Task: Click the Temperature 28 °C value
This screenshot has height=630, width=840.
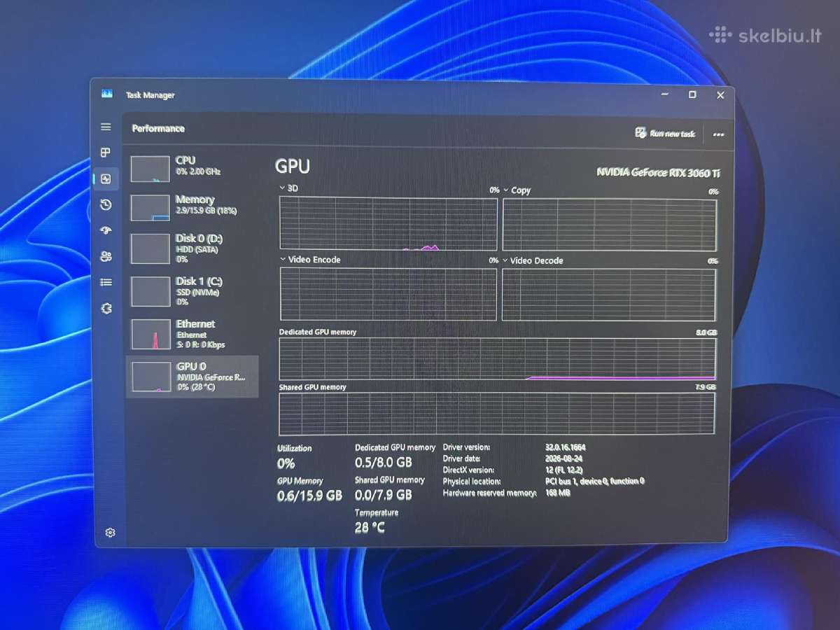Action: click(370, 528)
